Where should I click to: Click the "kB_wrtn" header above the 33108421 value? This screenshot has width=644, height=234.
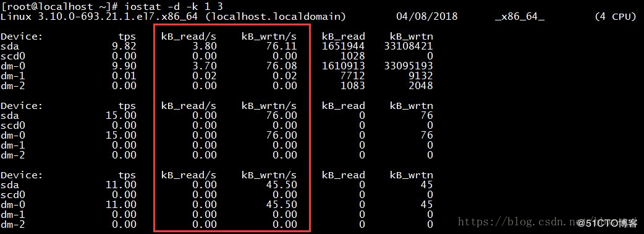(411, 36)
